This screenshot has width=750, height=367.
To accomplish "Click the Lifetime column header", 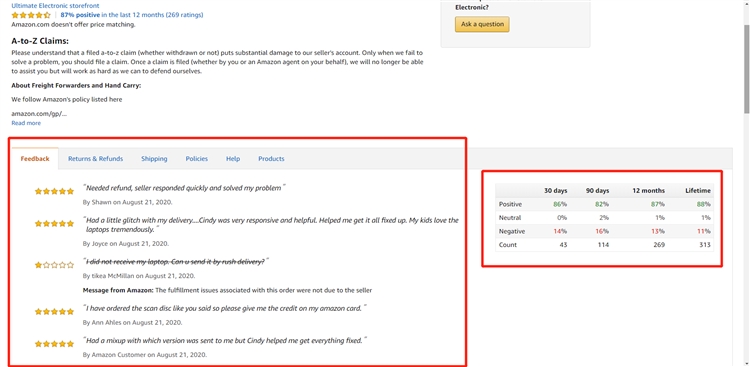I will click(698, 190).
